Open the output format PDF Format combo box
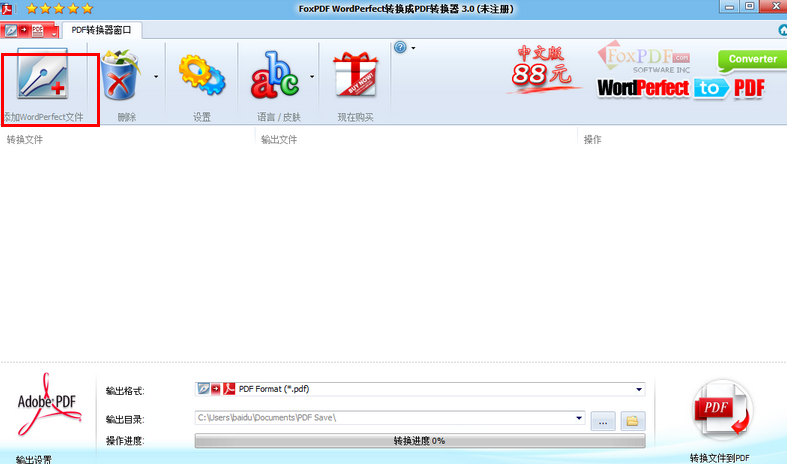This screenshot has width=787, height=464. pyautogui.click(x=420, y=389)
